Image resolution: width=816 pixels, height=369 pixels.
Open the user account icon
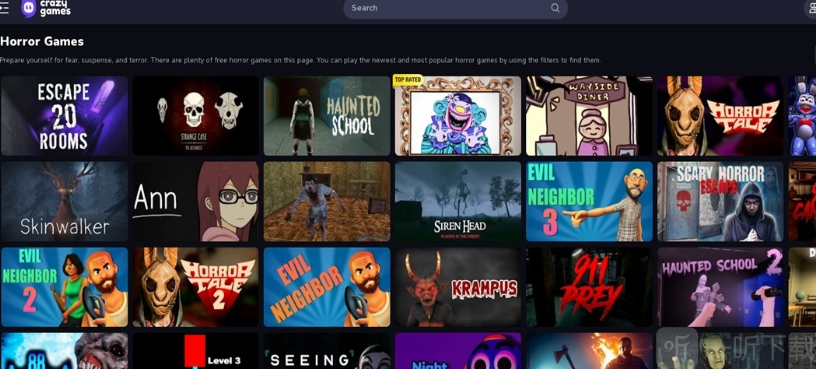[811, 8]
